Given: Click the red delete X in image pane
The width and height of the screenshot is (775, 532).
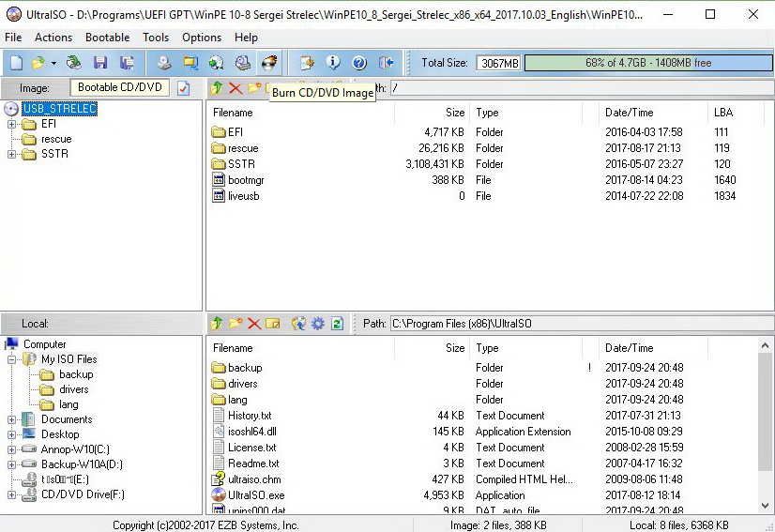Looking at the screenshot, I should click(x=236, y=88).
